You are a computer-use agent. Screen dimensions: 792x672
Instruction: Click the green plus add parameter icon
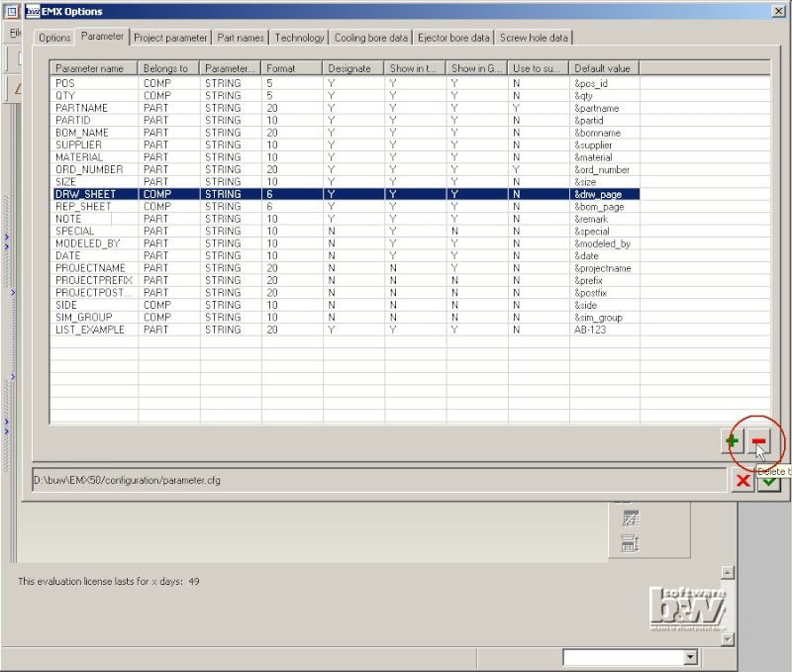732,441
